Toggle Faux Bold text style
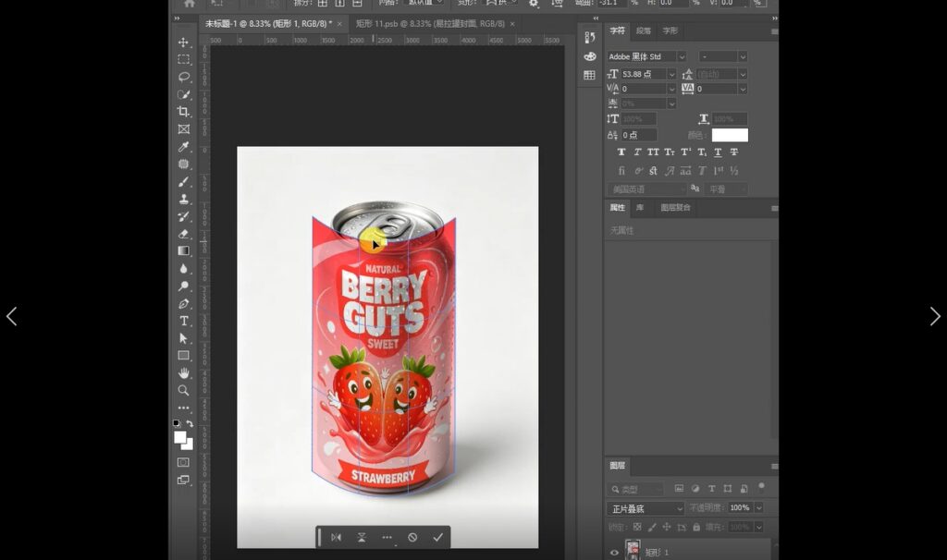Screen dimensions: 947x560 (621, 152)
